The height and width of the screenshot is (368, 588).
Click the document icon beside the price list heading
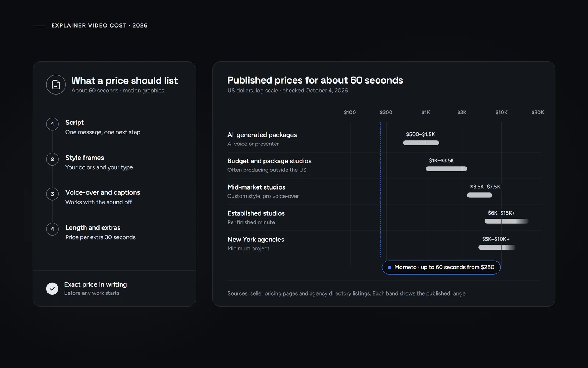(x=56, y=85)
